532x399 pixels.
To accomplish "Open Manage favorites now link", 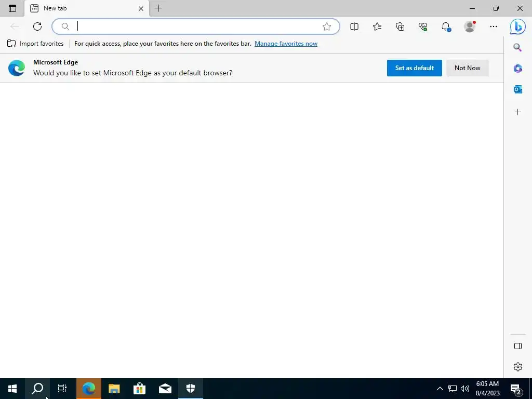I will tap(286, 44).
